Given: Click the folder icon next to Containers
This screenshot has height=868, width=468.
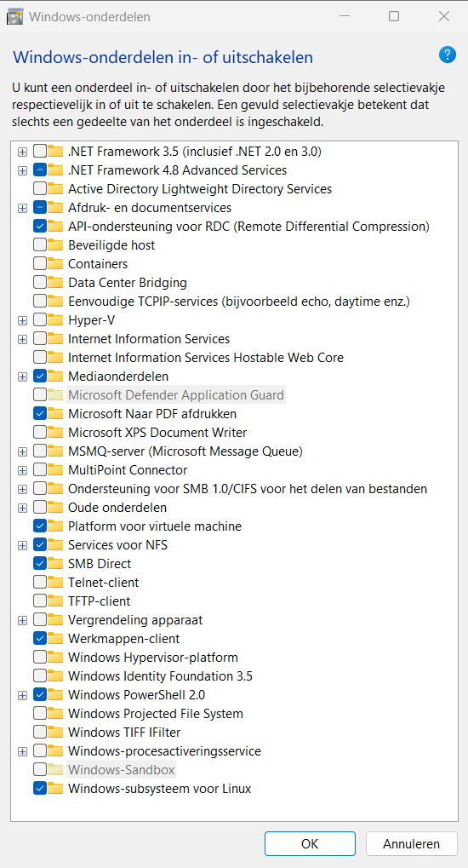Looking at the screenshot, I should 54,263.
